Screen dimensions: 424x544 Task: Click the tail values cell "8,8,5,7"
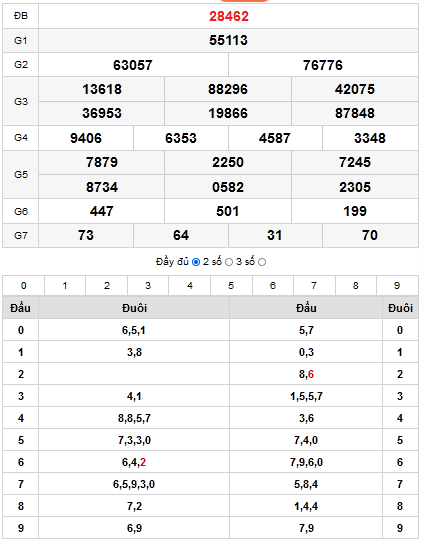(134, 418)
